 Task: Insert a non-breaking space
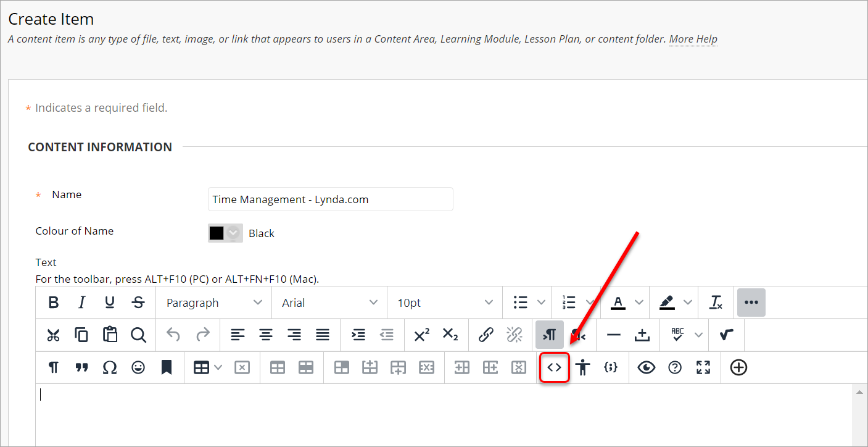click(642, 335)
